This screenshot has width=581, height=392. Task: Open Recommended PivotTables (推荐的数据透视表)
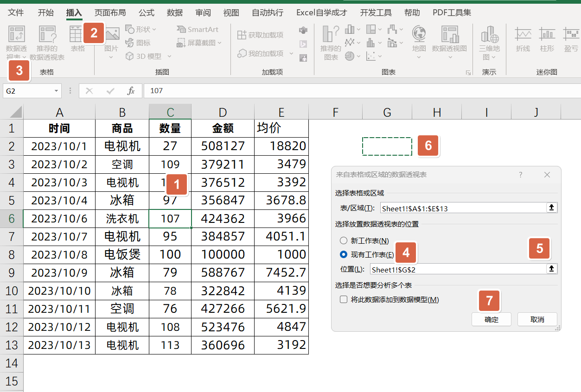pos(47,44)
